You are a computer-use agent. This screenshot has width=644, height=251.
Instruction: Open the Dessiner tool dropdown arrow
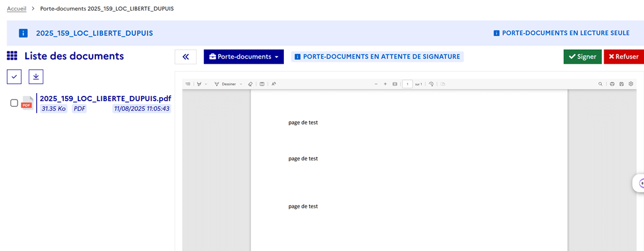tap(241, 84)
